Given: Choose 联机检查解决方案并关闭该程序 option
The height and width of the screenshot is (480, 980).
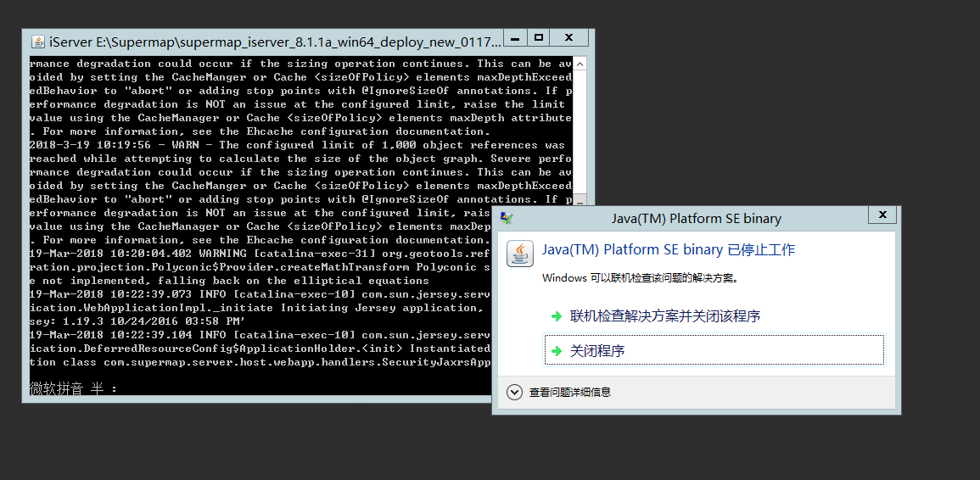Looking at the screenshot, I should coord(714,316).
